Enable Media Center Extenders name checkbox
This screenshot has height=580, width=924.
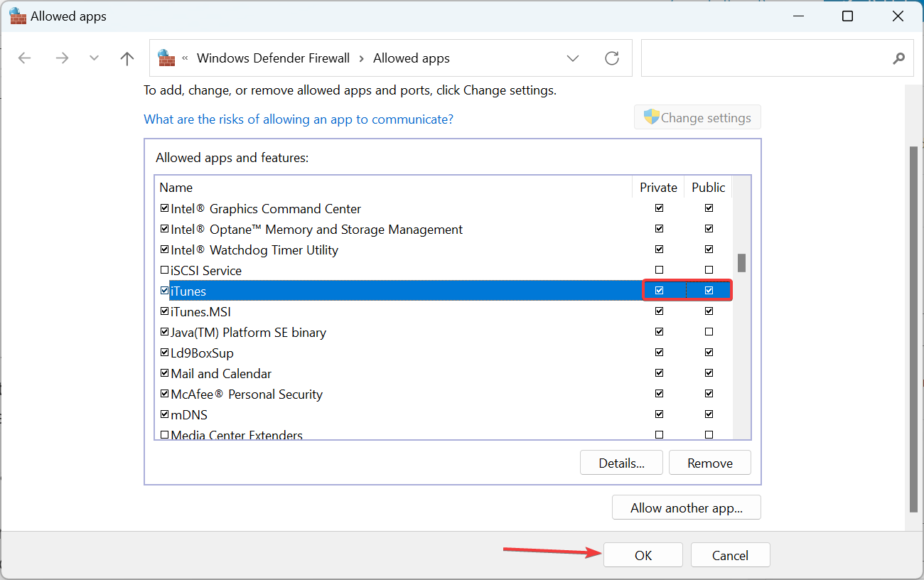click(x=165, y=434)
